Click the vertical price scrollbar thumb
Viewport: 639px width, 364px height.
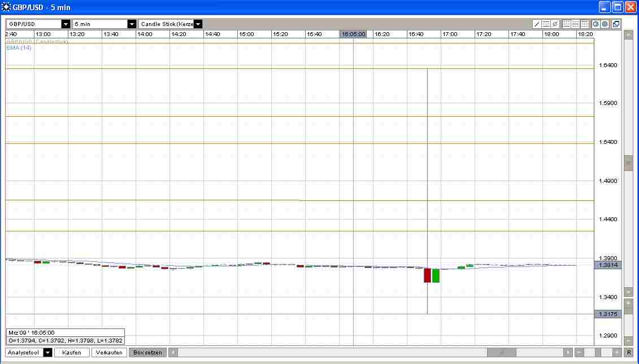click(628, 163)
